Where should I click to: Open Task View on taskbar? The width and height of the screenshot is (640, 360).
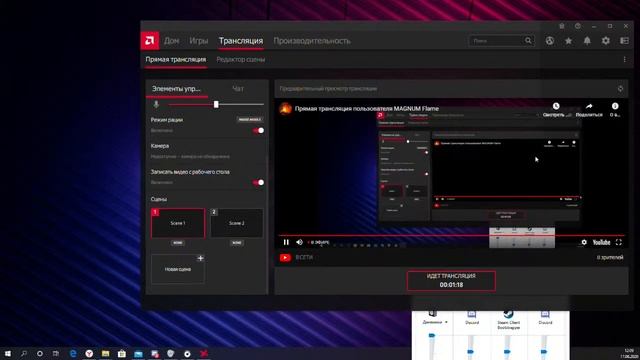(56, 353)
